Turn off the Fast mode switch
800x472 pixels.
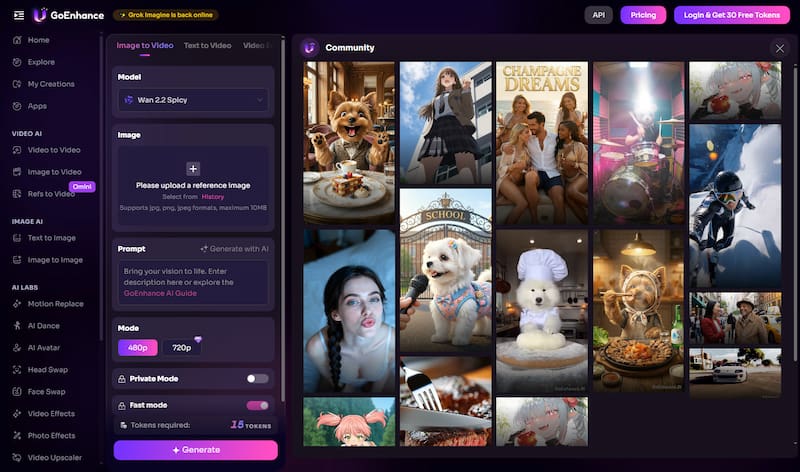click(x=257, y=405)
